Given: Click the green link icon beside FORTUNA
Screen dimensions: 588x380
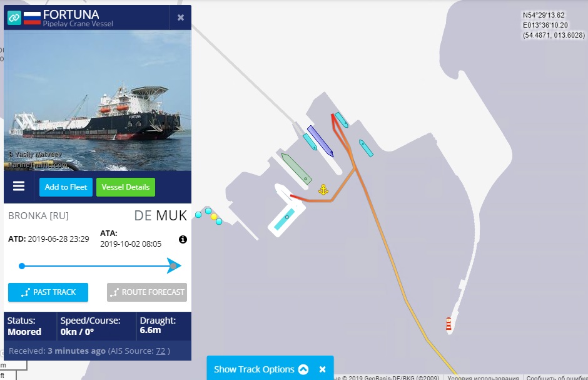Looking at the screenshot, I should pos(14,18).
